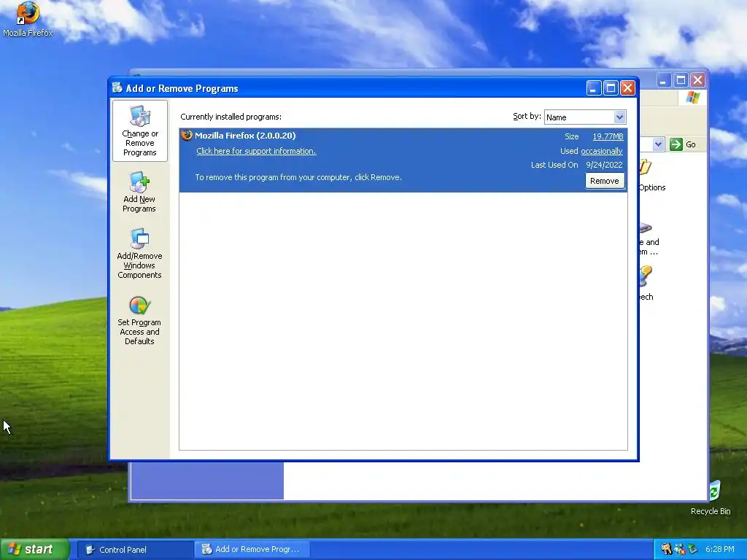Select Change or Remove Programs sidebar icon
Image resolution: width=747 pixels, height=560 pixels.
point(139,131)
